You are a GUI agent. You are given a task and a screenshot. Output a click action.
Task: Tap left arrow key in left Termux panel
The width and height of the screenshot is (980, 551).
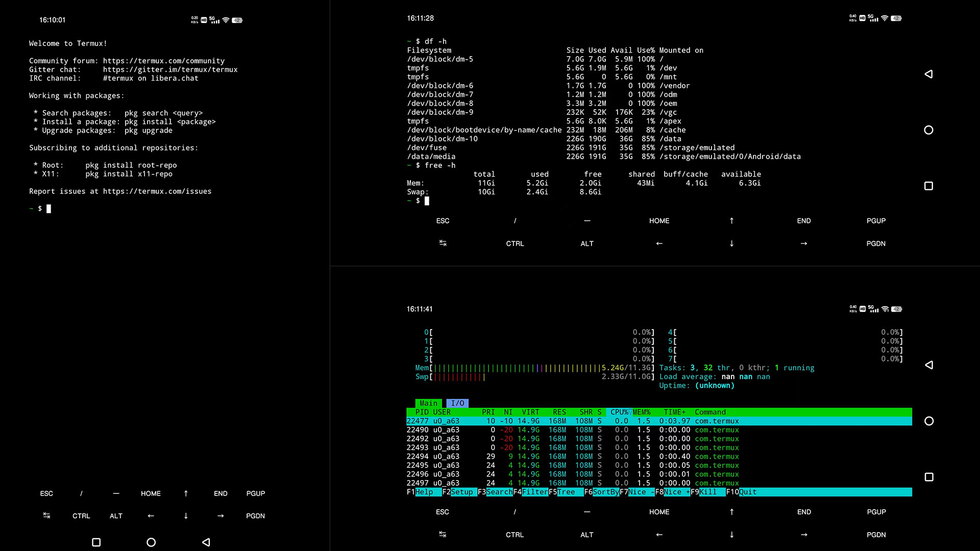[x=151, y=516]
